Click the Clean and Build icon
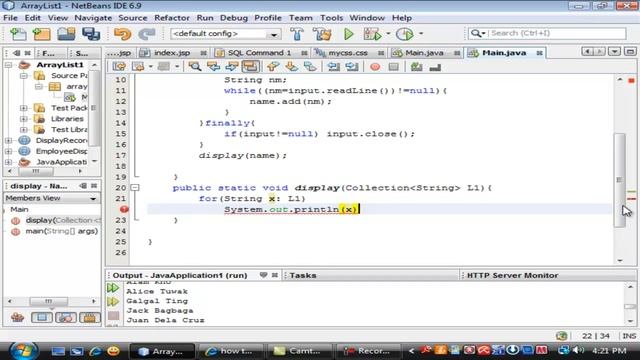This screenshot has width=640, height=360. [322, 34]
